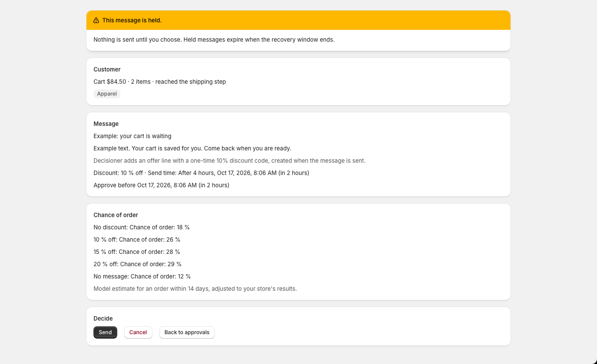Click the 'Chance of order' heading
597x364 pixels.
point(116,215)
